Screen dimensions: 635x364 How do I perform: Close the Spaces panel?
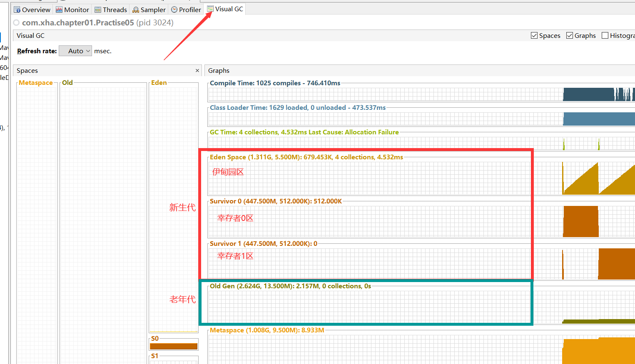(x=197, y=71)
